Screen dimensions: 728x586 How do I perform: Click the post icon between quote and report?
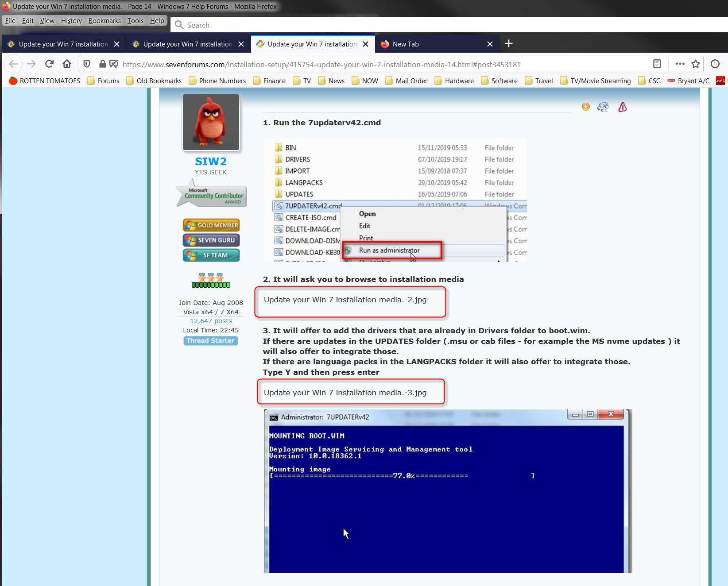(603, 107)
